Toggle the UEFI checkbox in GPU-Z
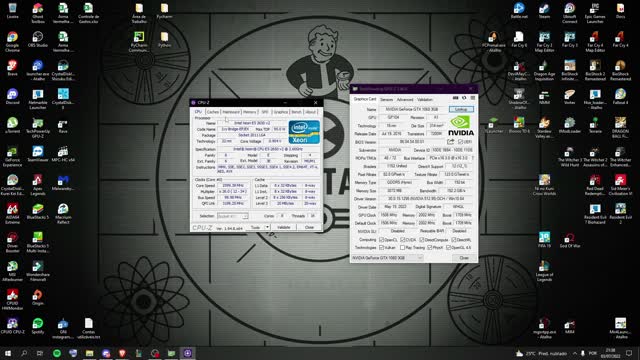 [x=460, y=142]
